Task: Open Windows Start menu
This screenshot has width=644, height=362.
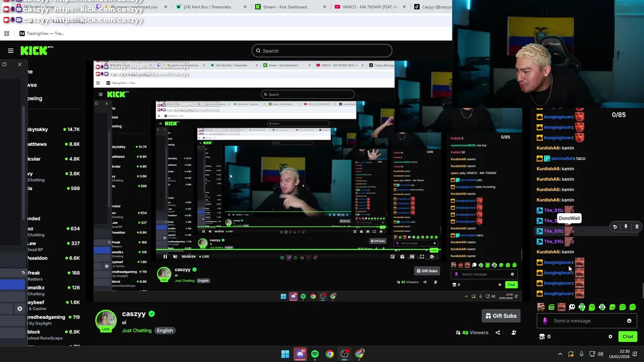Action: coord(285,354)
